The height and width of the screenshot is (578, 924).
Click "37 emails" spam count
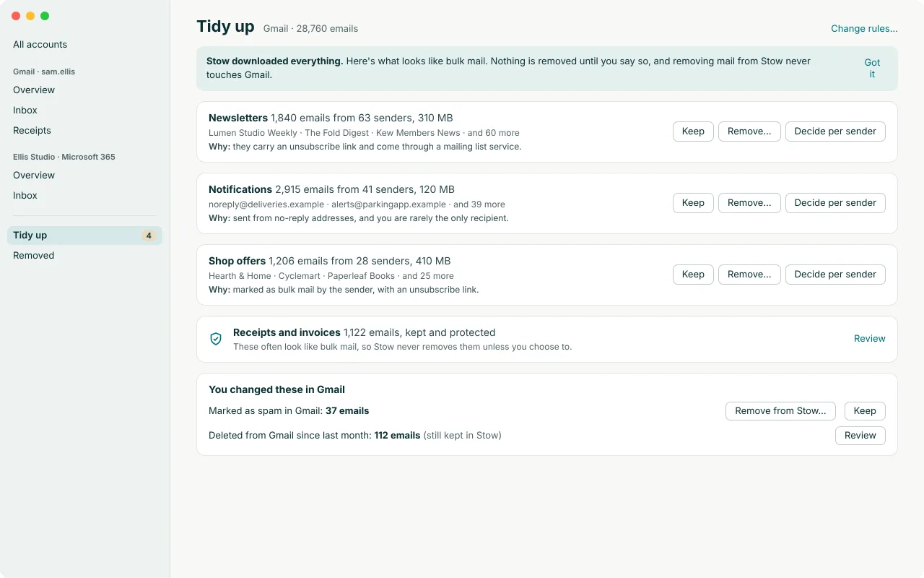click(x=347, y=411)
